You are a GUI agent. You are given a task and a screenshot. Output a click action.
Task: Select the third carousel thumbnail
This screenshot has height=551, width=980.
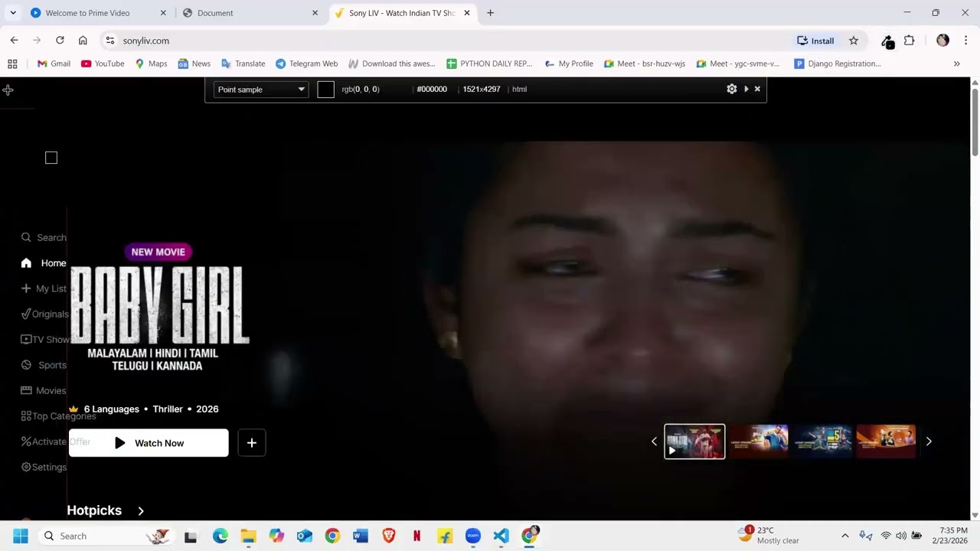tap(822, 442)
